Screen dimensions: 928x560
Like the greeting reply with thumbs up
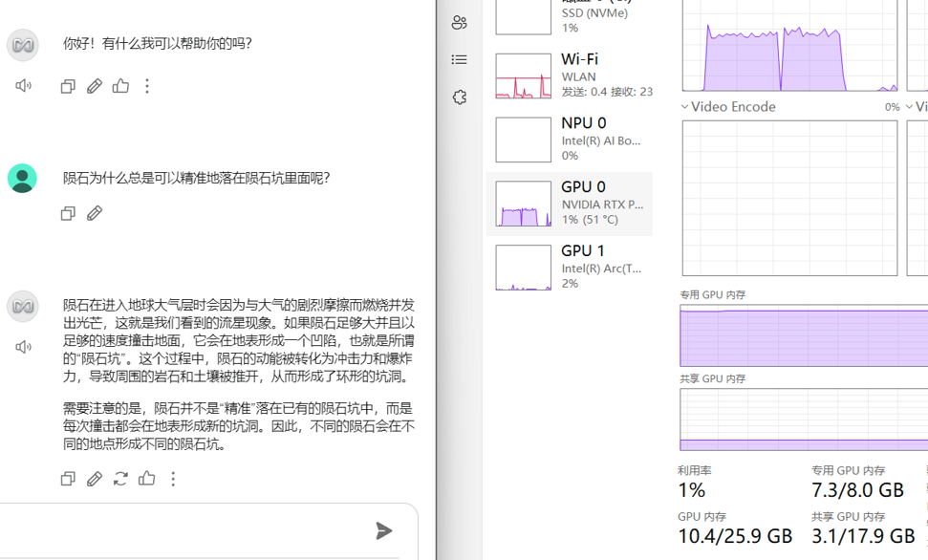point(120,86)
